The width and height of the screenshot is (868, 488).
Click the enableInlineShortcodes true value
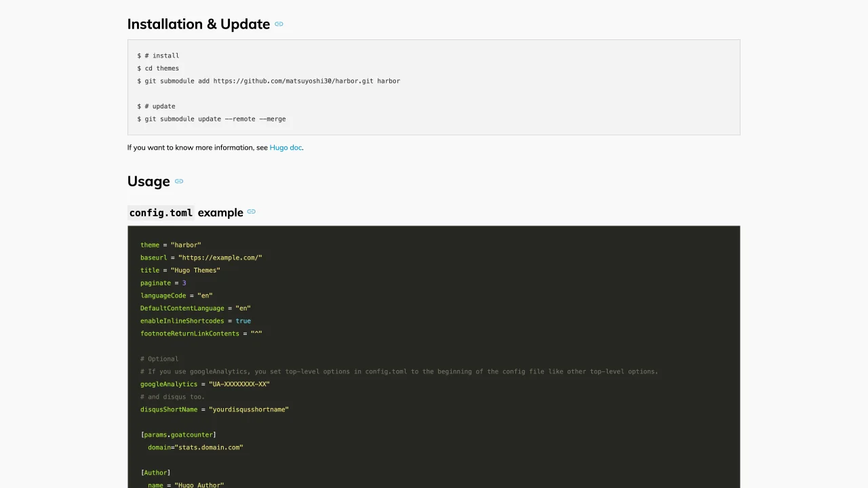tap(243, 321)
